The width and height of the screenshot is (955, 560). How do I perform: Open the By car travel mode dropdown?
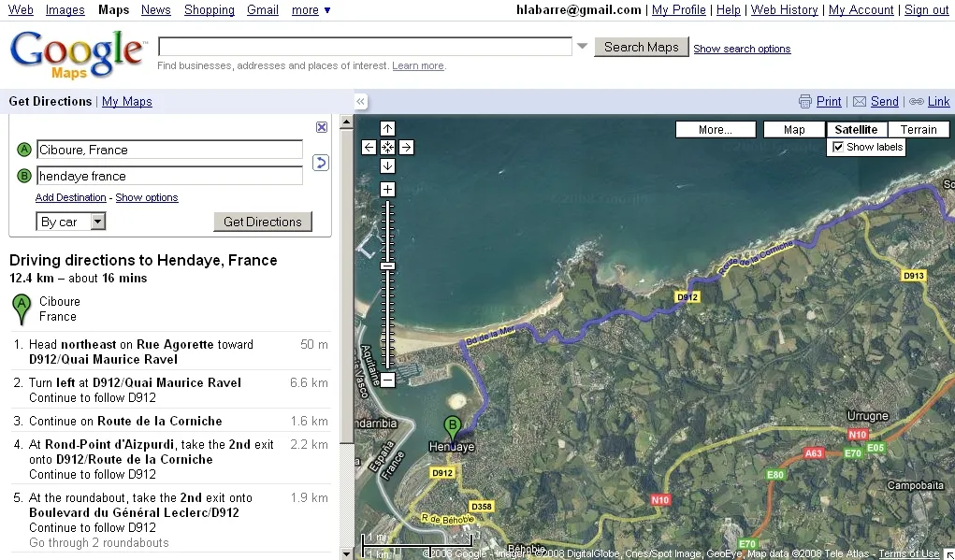[71, 222]
